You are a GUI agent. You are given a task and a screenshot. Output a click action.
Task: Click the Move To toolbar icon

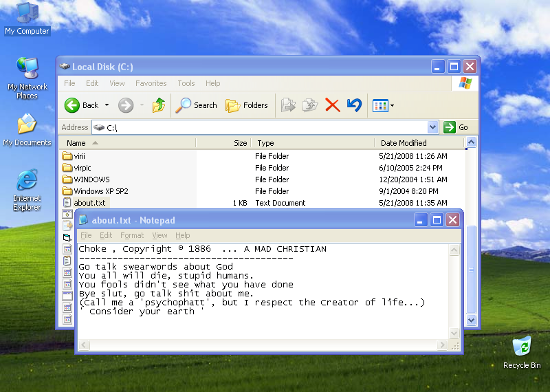pos(288,105)
